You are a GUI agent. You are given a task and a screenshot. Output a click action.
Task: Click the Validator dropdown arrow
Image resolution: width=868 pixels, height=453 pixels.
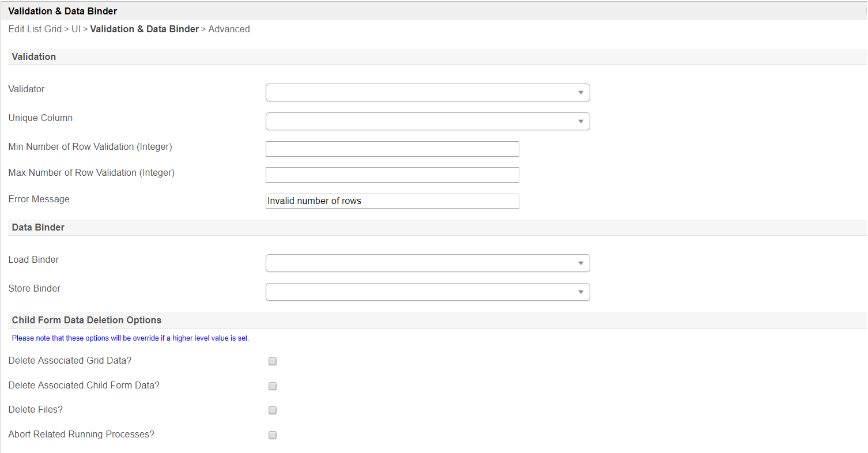click(x=581, y=93)
